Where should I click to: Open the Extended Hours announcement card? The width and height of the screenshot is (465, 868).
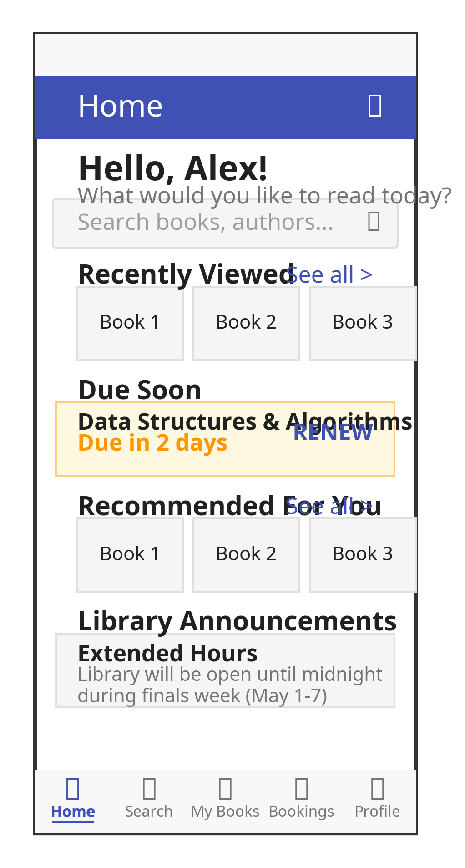(x=225, y=670)
